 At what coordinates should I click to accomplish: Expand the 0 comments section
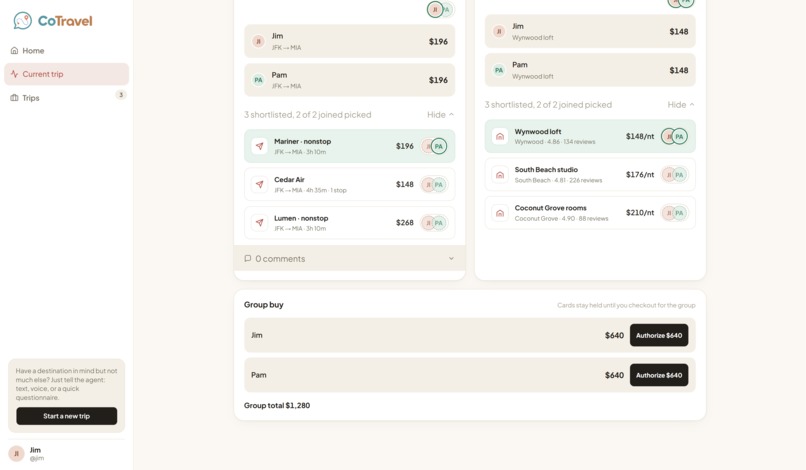[x=350, y=258]
